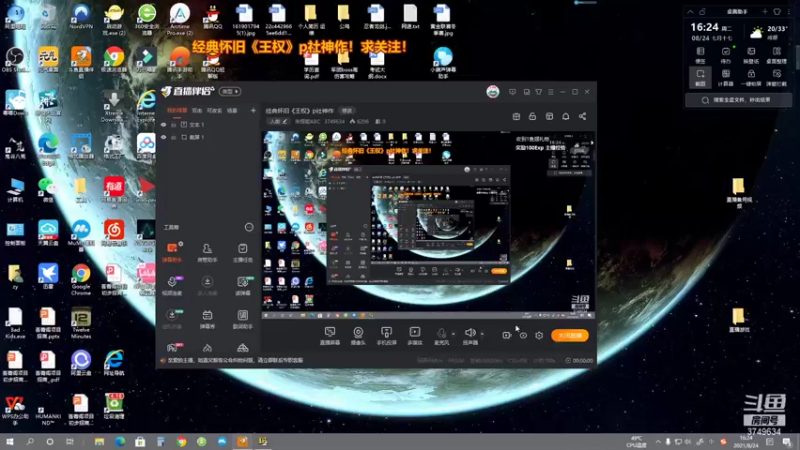Edit the stream category tag with pencil icon
The image size is (800, 450).
pyautogui.click(x=279, y=121)
